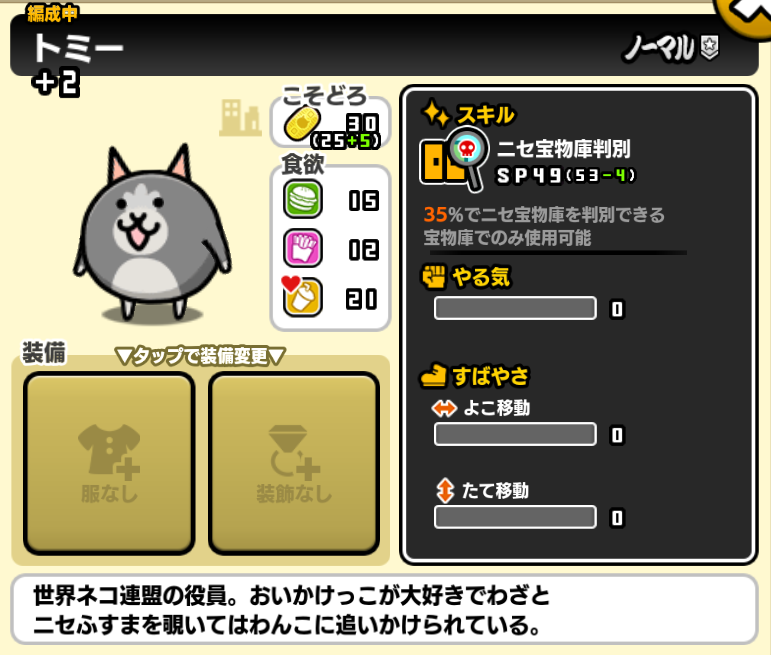Tap the empty clothing slot 服なし
This screenshot has height=655, width=771.
coord(109,464)
